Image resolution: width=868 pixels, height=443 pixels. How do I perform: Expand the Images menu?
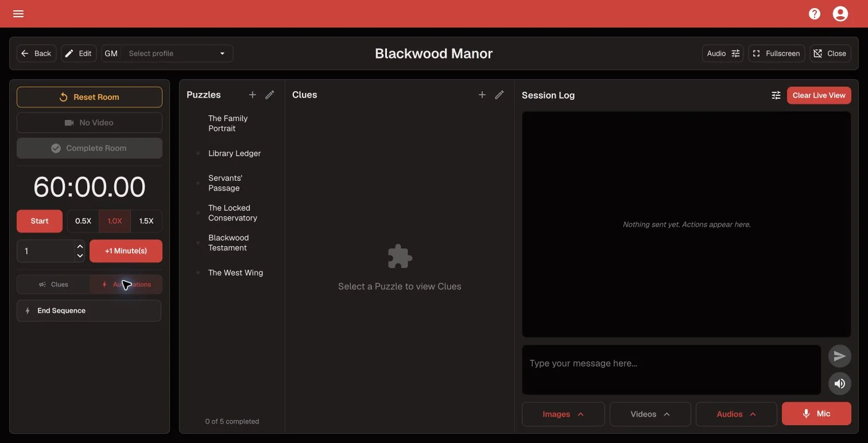click(x=563, y=414)
